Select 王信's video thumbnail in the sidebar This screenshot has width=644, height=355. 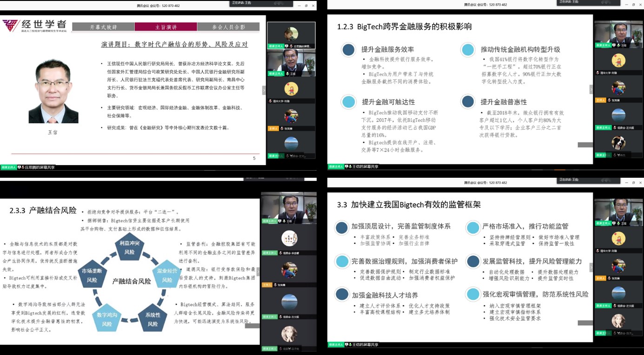pyautogui.click(x=618, y=33)
